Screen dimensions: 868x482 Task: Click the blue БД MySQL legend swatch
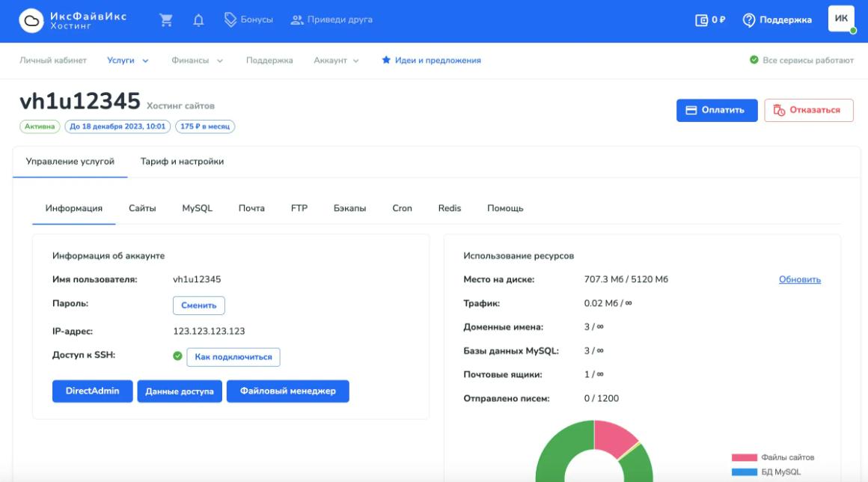[x=744, y=472]
